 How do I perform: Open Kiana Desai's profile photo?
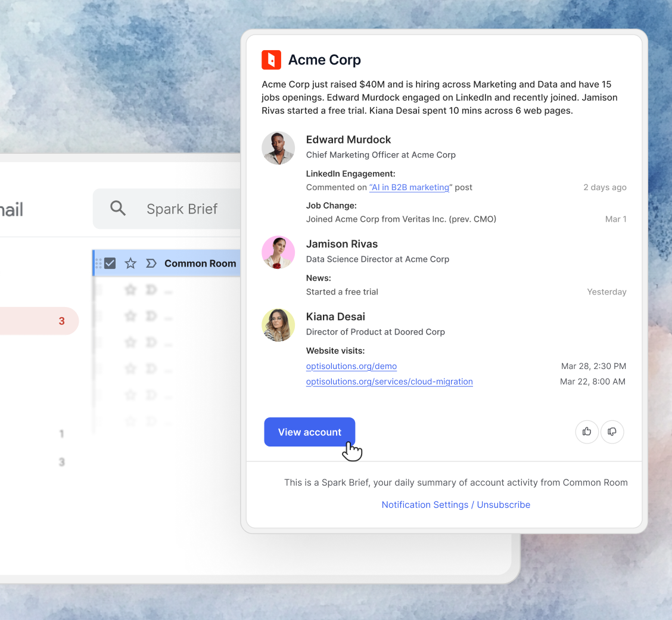pyautogui.click(x=278, y=325)
